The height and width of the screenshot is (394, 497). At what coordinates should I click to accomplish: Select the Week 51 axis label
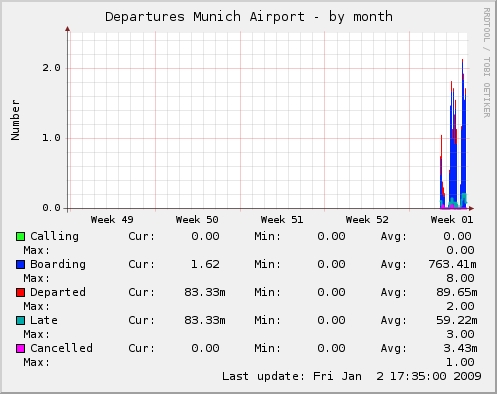tap(282, 220)
